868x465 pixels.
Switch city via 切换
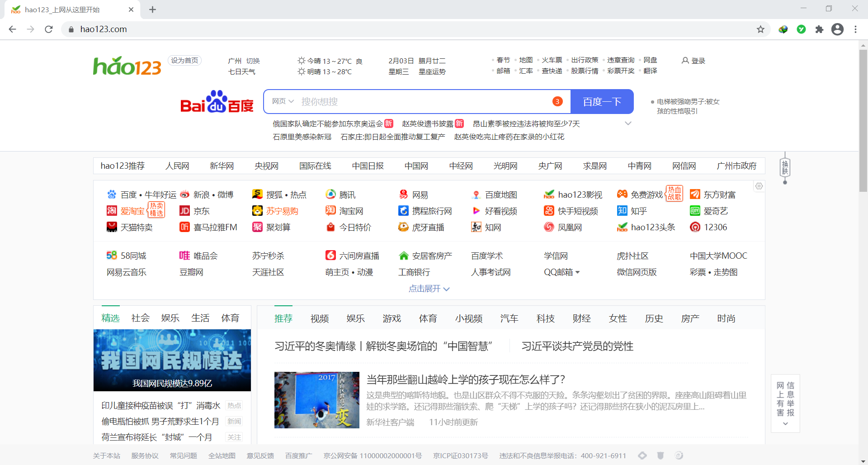click(253, 61)
